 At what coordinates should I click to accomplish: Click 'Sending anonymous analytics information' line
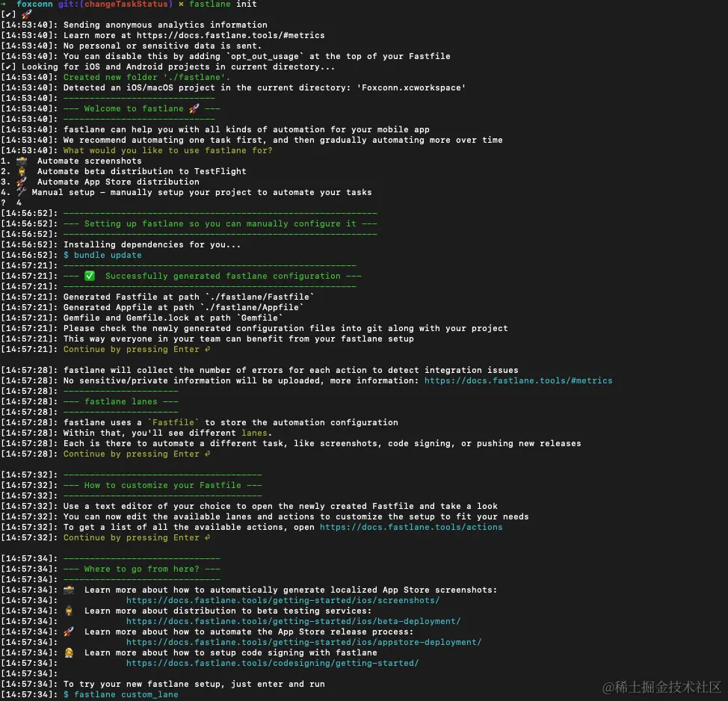(x=165, y=25)
